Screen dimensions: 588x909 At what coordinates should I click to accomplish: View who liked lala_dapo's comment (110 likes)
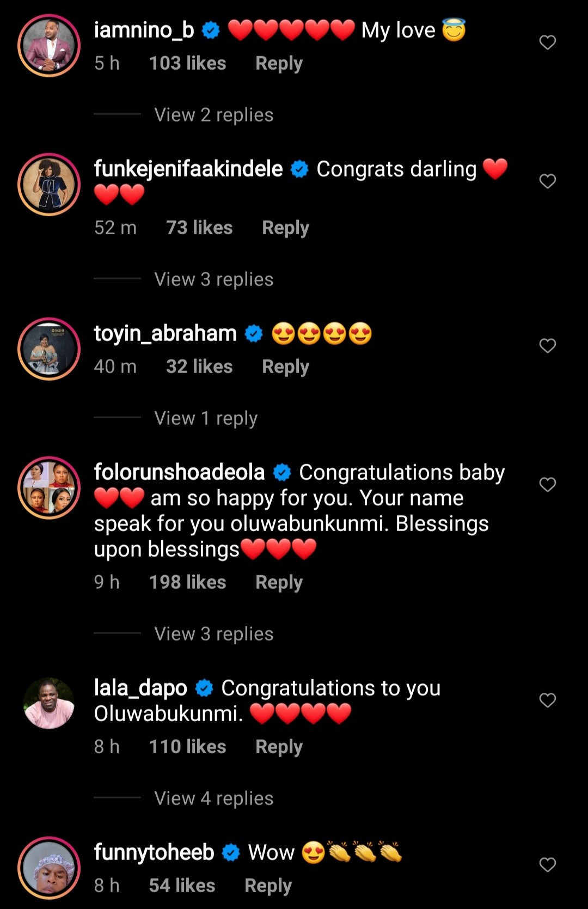(x=187, y=747)
